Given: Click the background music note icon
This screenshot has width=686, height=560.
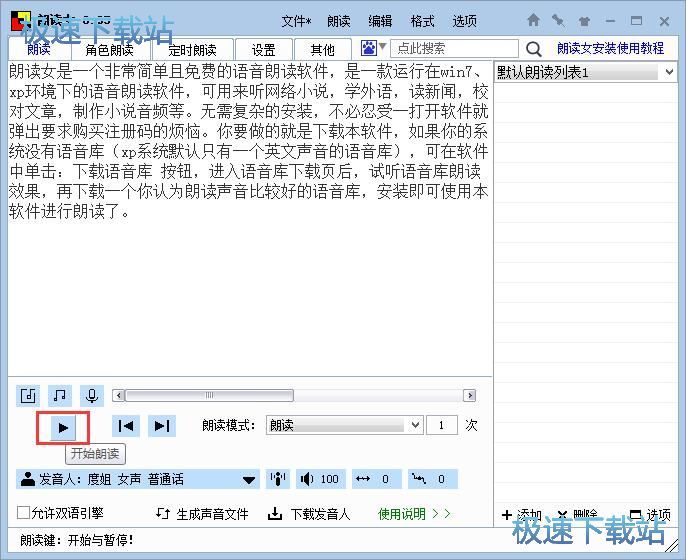Looking at the screenshot, I should [60, 396].
